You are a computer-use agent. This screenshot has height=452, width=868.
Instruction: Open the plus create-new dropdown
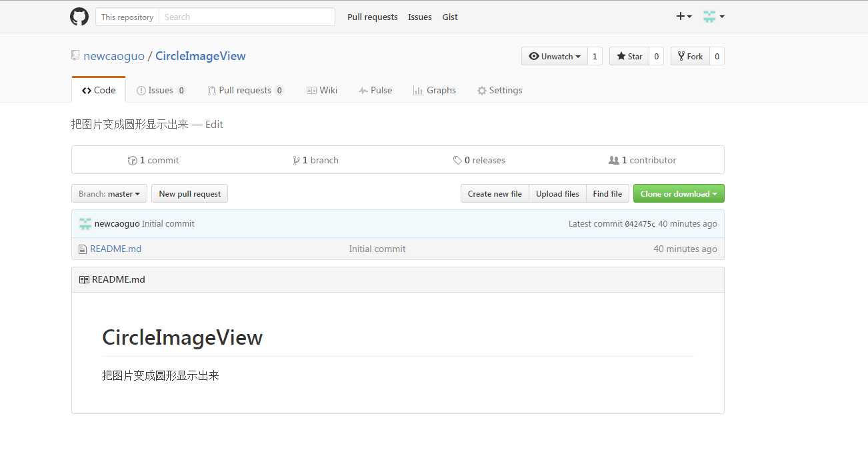[684, 17]
